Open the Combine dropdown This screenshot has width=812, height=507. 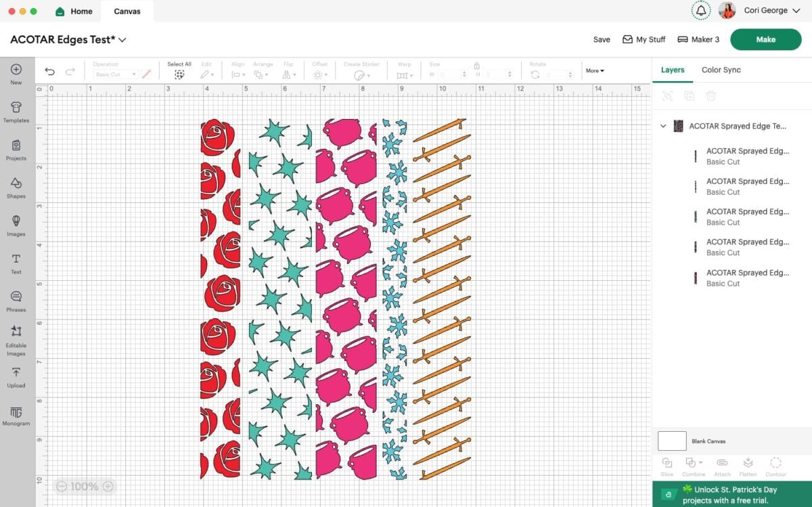click(694, 466)
